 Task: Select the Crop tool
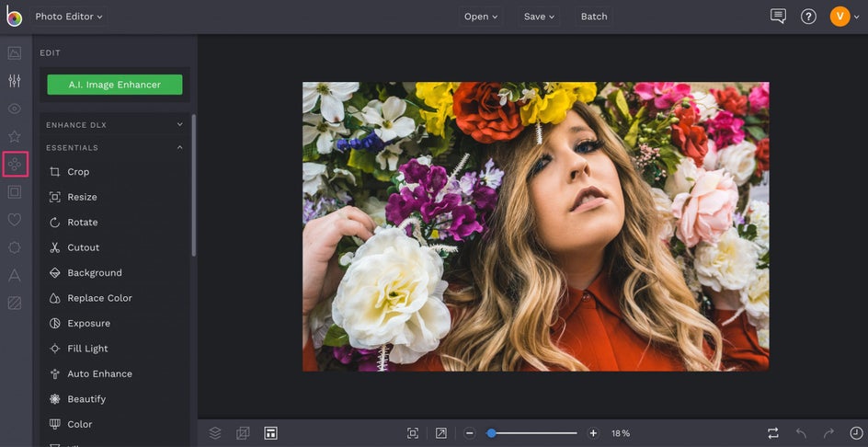[x=78, y=172]
